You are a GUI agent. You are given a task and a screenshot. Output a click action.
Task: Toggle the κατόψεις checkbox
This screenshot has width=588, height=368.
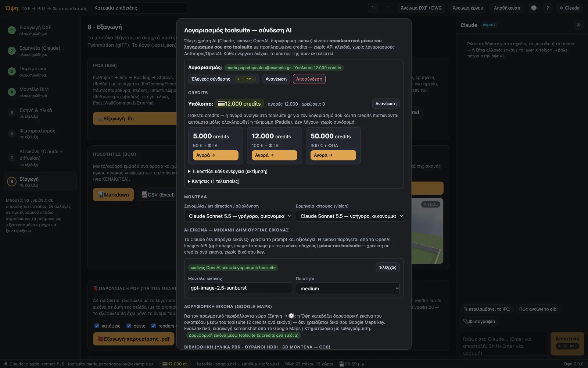coord(97,326)
